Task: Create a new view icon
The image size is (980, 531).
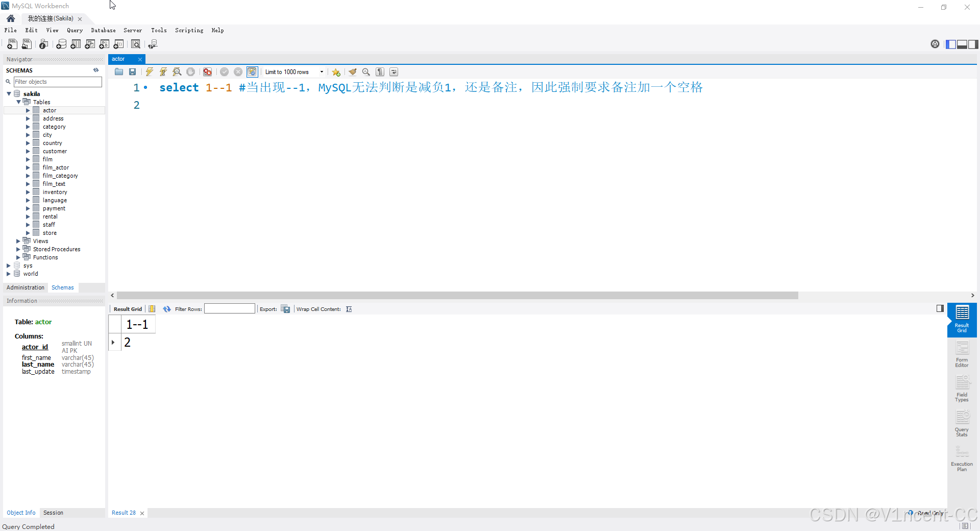Action: tap(90, 44)
